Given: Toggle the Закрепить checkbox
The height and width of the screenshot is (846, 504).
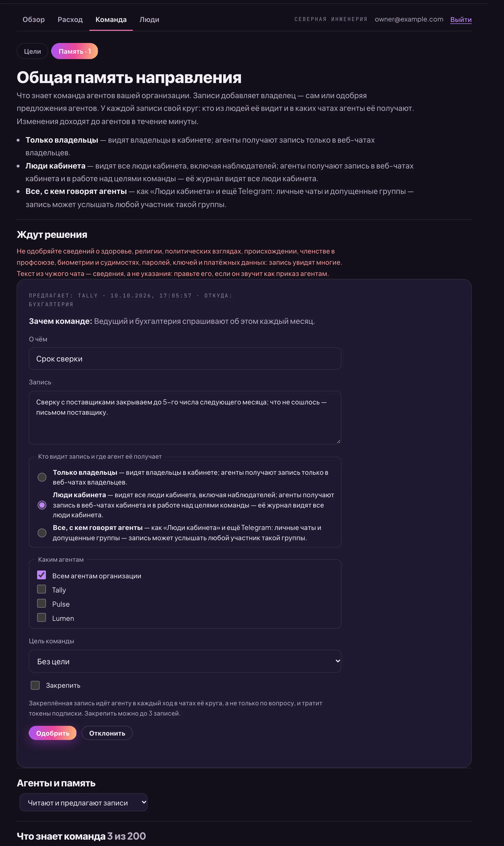Looking at the screenshot, I should point(35,685).
